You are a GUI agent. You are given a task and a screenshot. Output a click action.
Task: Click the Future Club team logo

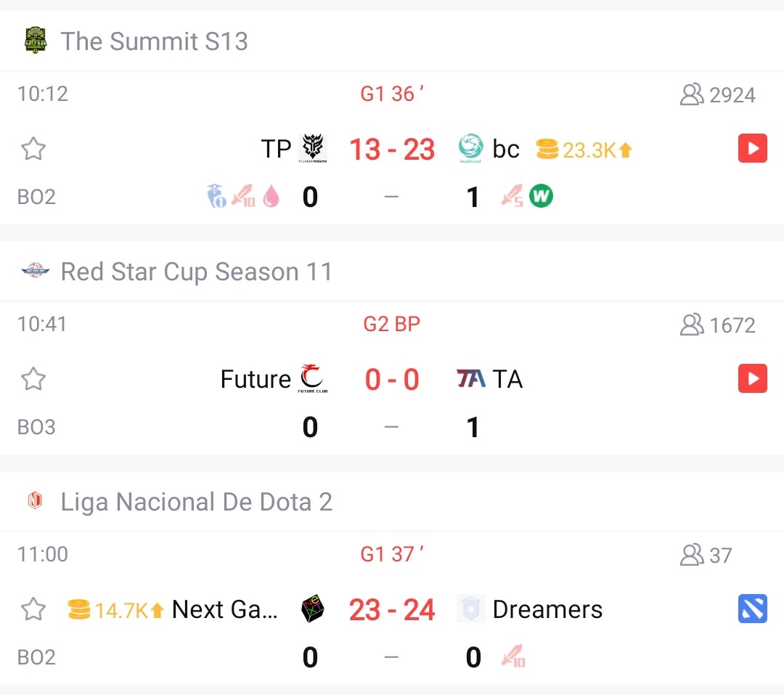click(313, 379)
